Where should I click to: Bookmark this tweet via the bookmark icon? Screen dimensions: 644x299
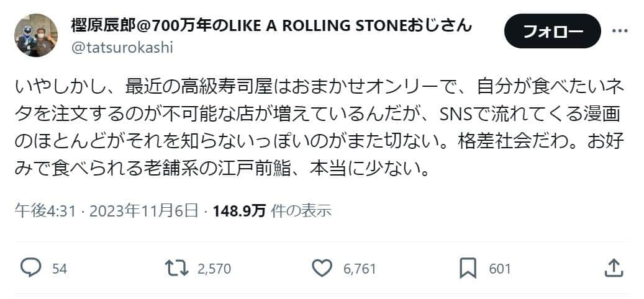[x=468, y=268]
